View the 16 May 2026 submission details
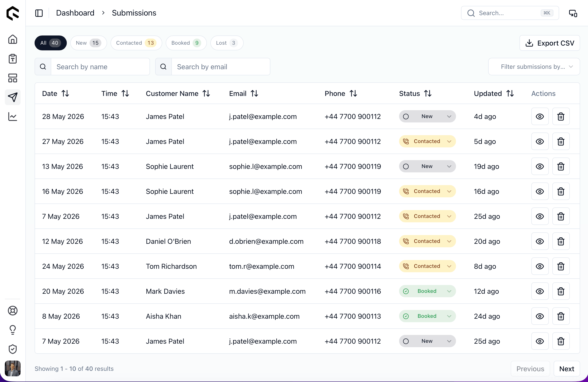The height and width of the screenshot is (382, 588). pos(540,191)
